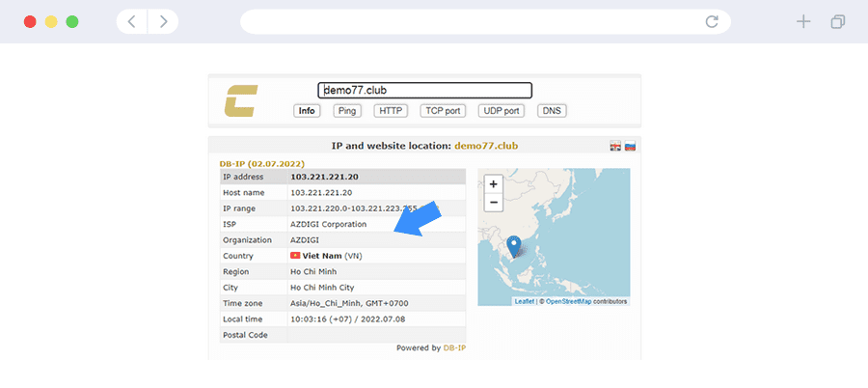Image resolution: width=868 pixels, height=388 pixels.
Task: Click the map of Southeast Asia
Action: (554, 237)
